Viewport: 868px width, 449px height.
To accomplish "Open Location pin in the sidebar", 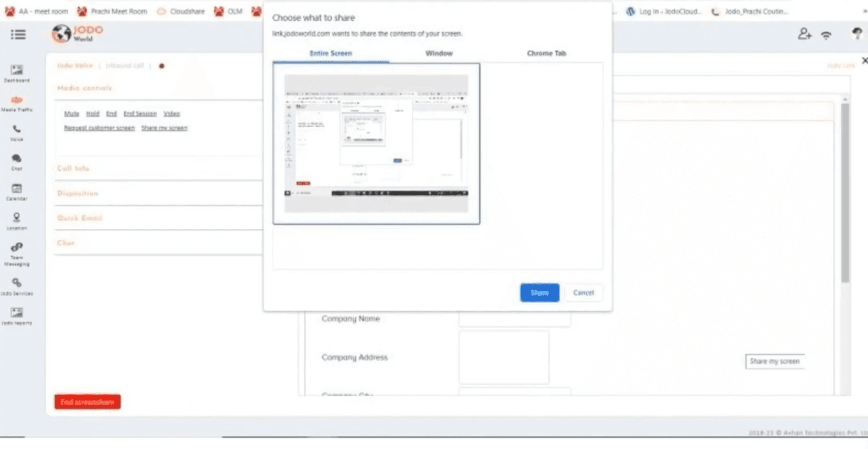I will 17,221.
